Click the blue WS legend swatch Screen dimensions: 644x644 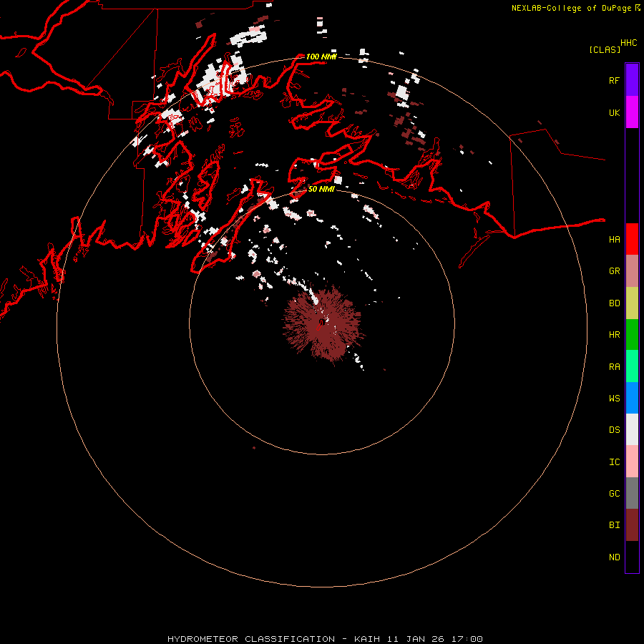click(632, 398)
